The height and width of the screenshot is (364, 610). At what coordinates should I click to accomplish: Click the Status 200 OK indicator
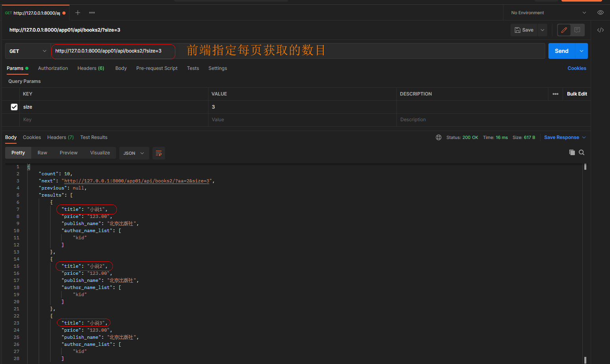[x=462, y=137]
